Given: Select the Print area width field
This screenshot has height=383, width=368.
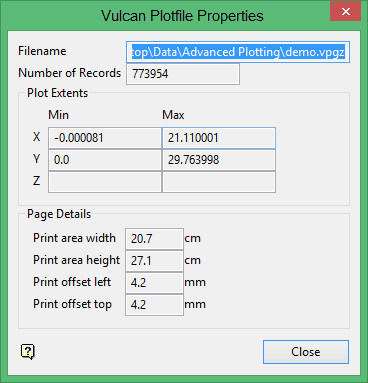Looking at the screenshot, I should click(x=154, y=239).
